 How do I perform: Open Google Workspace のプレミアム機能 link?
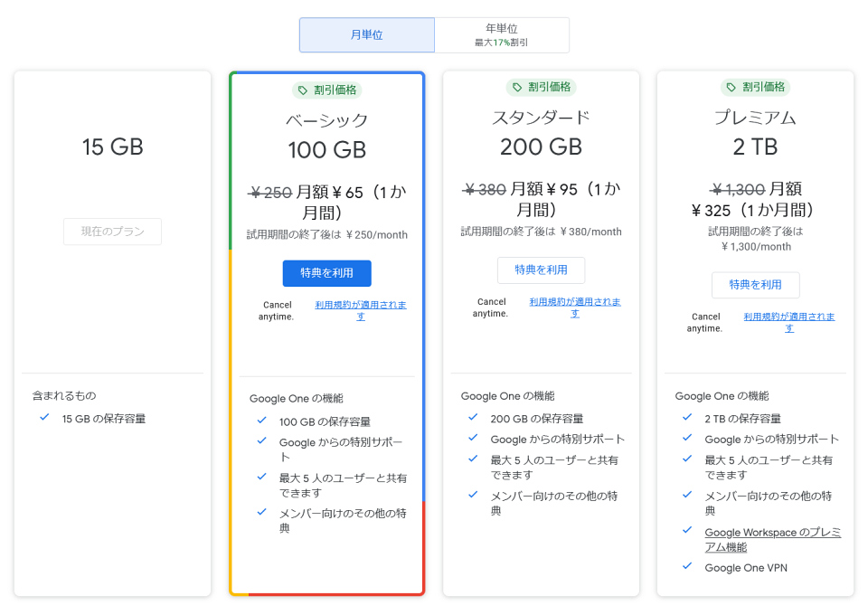point(772,540)
